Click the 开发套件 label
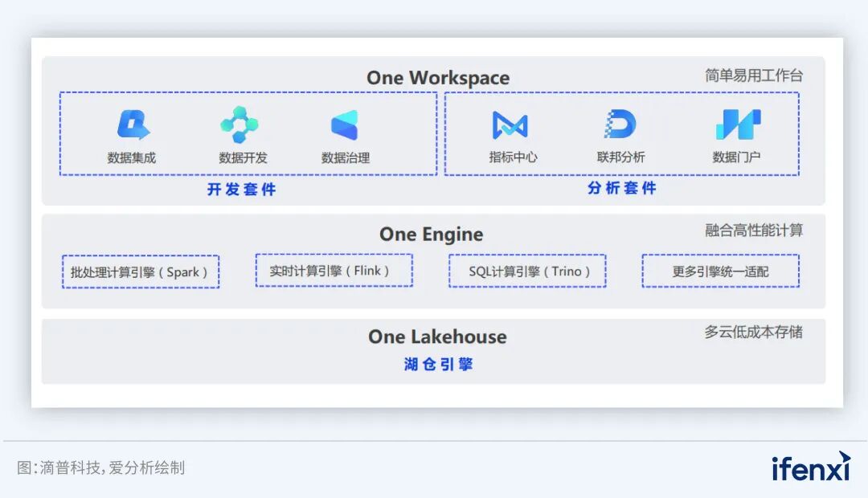Image resolution: width=868 pixels, height=498 pixels. 242,190
